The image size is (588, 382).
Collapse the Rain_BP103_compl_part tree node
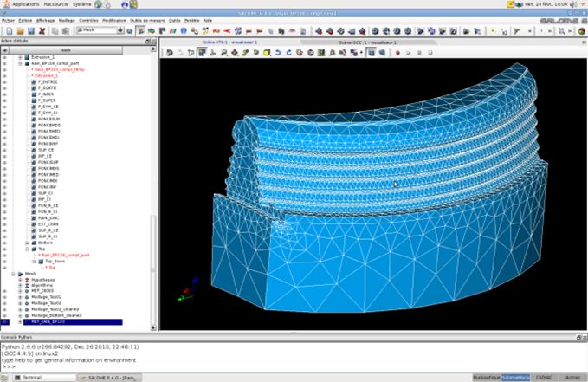tap(20, 63)
